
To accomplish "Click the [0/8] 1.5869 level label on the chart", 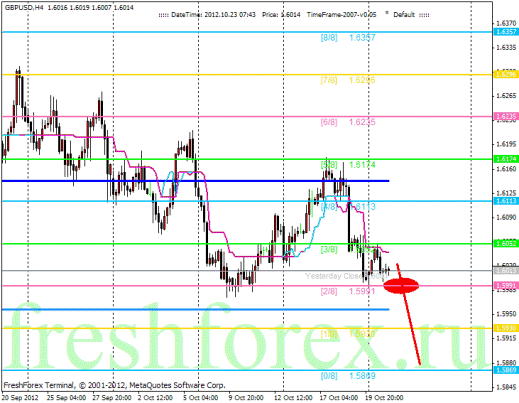I will pos(348,376).
